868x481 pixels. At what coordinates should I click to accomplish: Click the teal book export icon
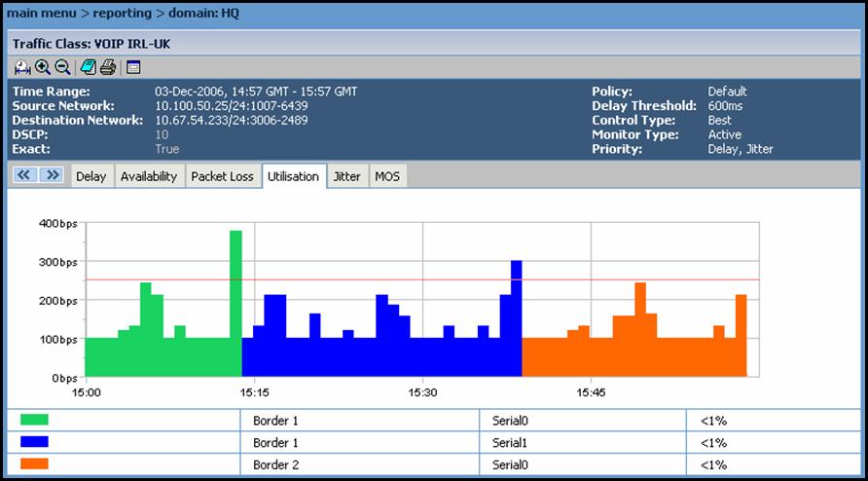tap(89, 67)
